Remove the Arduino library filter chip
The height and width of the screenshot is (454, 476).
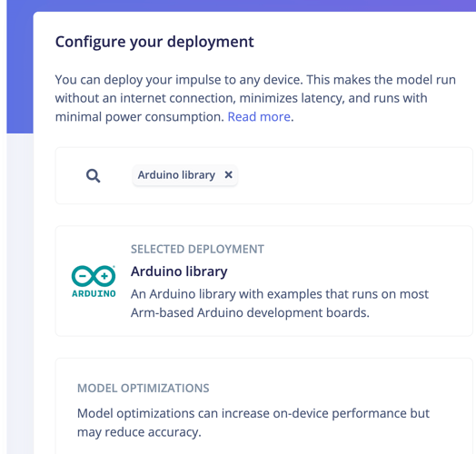(228, 175)
